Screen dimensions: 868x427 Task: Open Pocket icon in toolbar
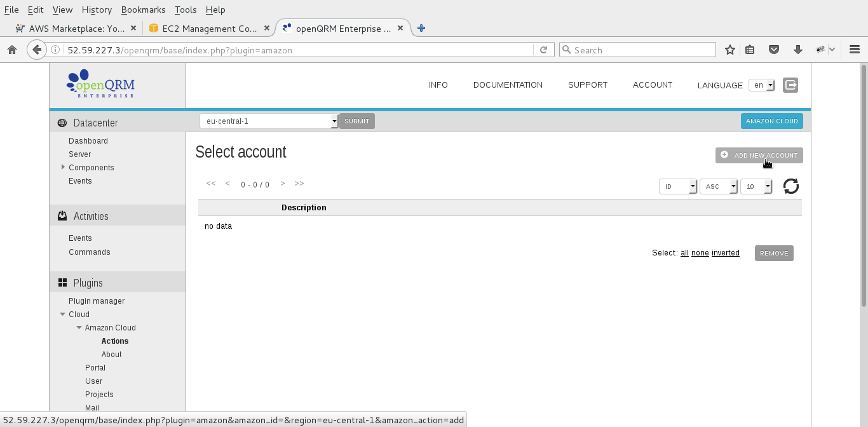[774, 50]
